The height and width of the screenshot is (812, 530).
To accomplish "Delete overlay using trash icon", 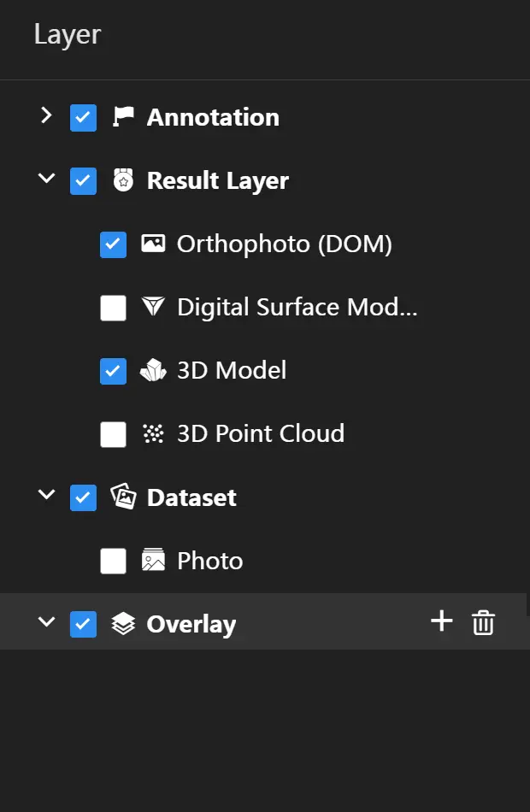I will 483,622.
